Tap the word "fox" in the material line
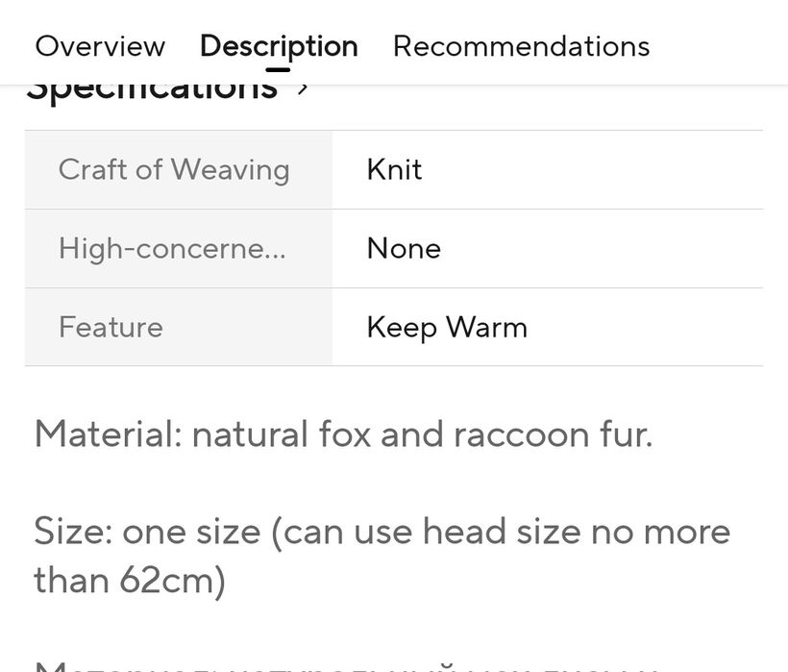788x672 pixels. [344, 435]
